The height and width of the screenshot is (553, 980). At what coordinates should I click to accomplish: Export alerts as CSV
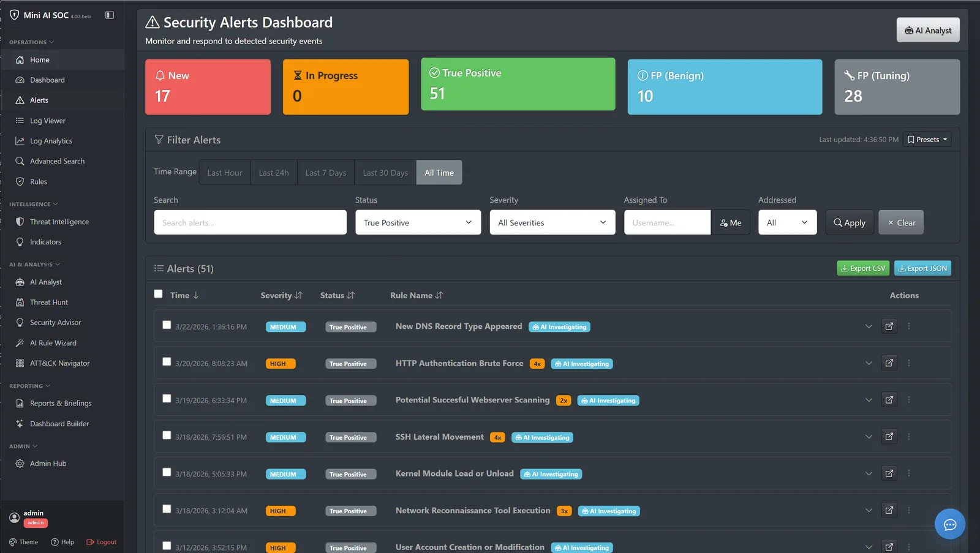[x=863, y=268]
